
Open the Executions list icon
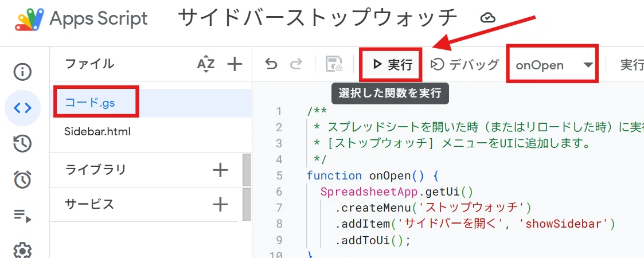[x=22, y=215]
